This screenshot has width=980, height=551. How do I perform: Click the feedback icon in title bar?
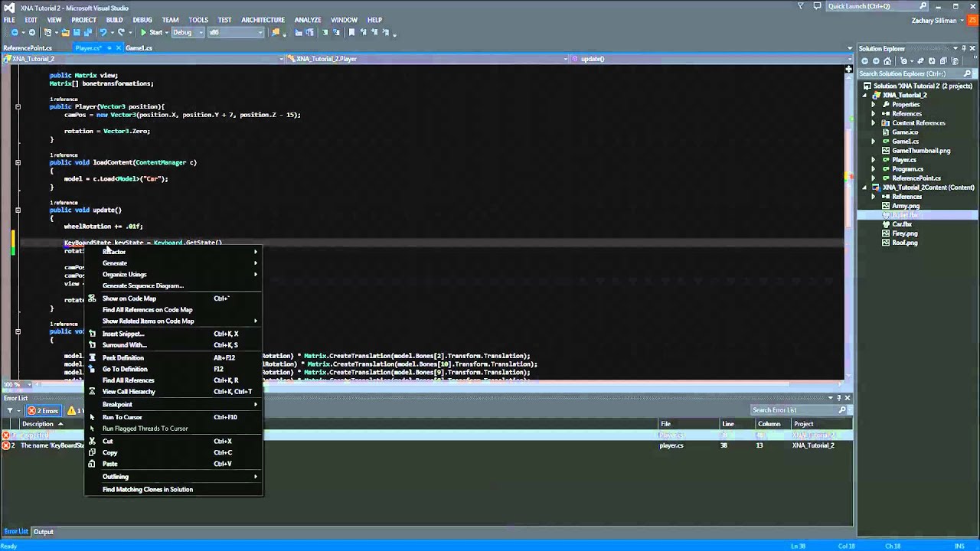(818, 6)
